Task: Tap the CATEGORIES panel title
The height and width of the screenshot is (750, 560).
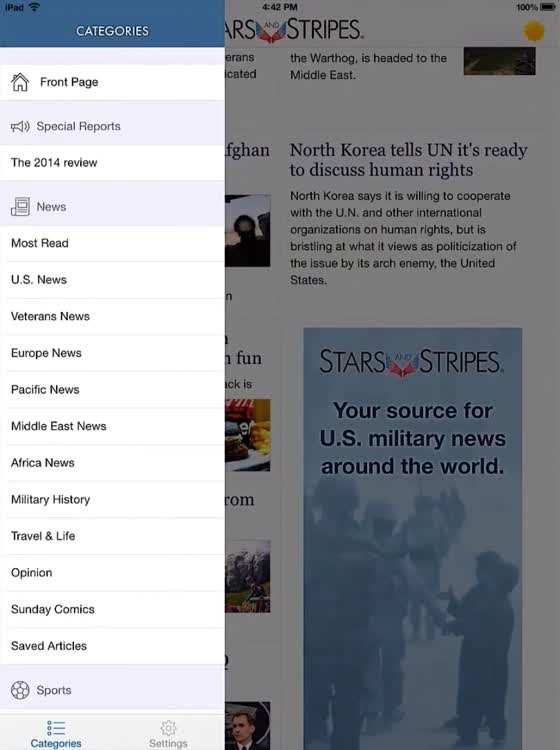Action: pyautogui.click(x=112, y=31)
